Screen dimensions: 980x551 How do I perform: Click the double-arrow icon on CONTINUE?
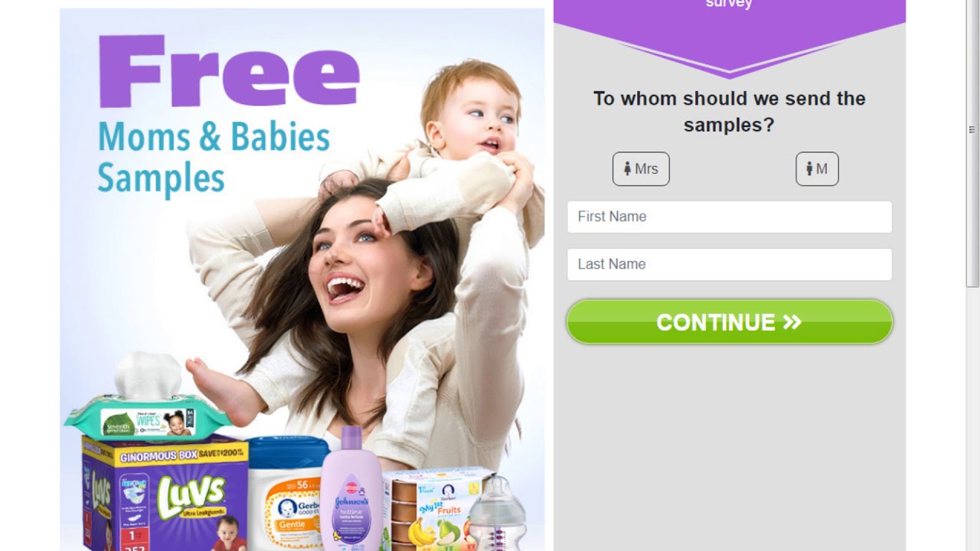pos(792,322)
